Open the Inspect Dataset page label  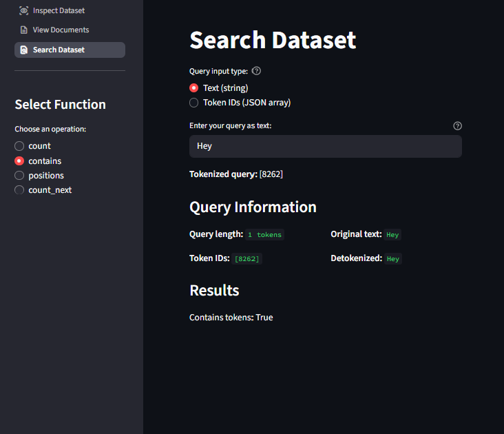(x=59, y=10)
